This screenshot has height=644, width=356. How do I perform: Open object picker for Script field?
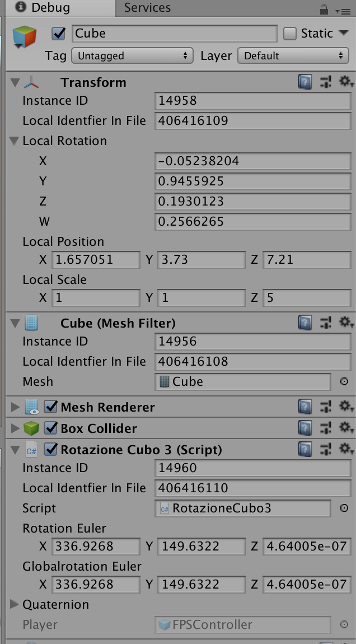tap(344, 508)
